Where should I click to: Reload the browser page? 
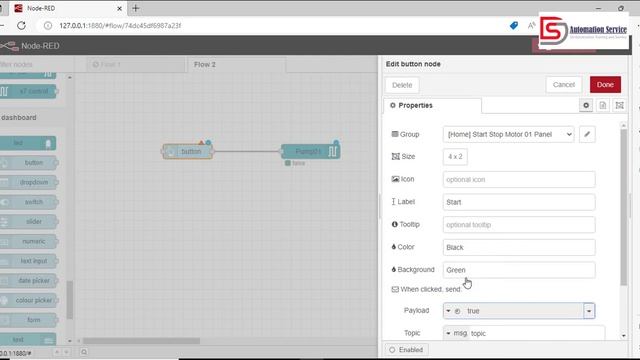click(x=22, y=25)
